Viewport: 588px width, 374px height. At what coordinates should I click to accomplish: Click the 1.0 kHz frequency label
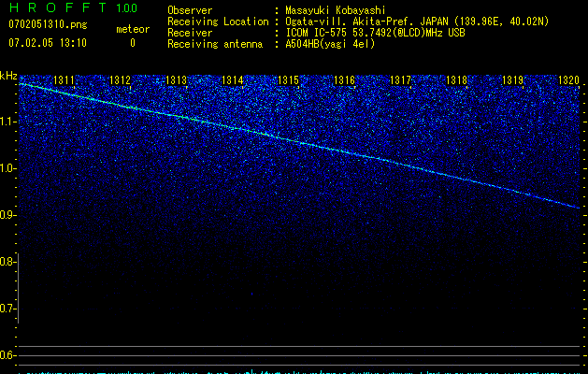[x=7, y=168]
